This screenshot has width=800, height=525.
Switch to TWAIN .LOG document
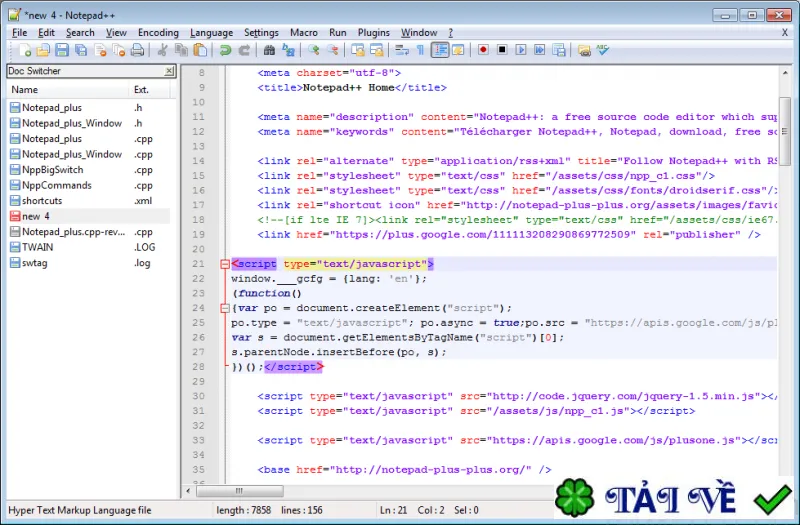point(89,247)
